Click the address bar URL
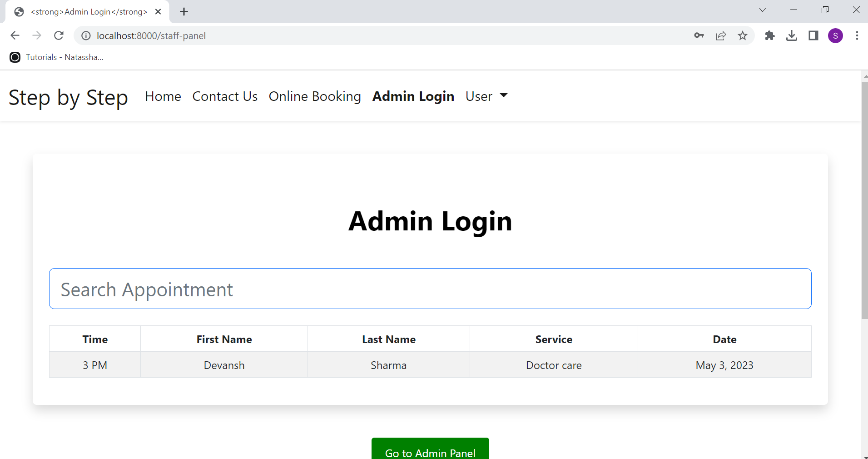The height and width of the screenshot is (459, 868). click(x=151, y=35)
